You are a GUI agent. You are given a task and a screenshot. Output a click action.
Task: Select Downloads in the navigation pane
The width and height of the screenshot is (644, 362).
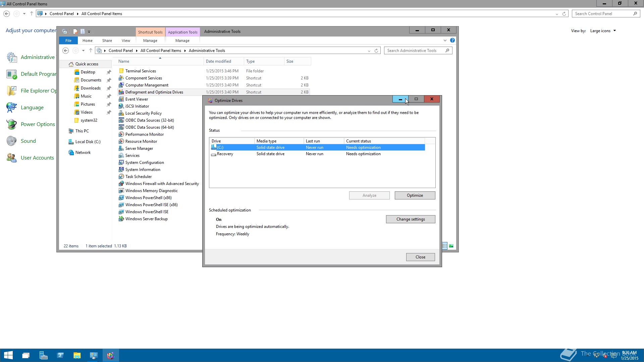click(91, 88)
